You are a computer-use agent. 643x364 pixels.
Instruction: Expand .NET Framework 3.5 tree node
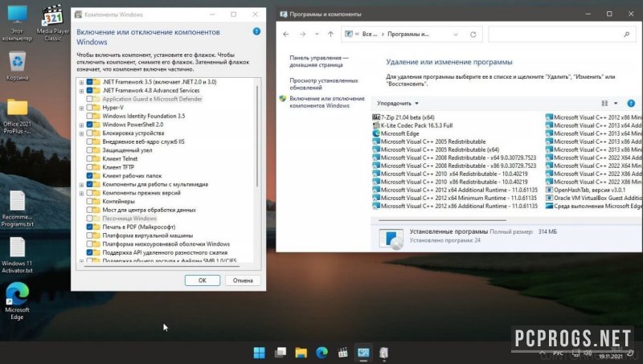pyautogui.click(x=81, y=83)
